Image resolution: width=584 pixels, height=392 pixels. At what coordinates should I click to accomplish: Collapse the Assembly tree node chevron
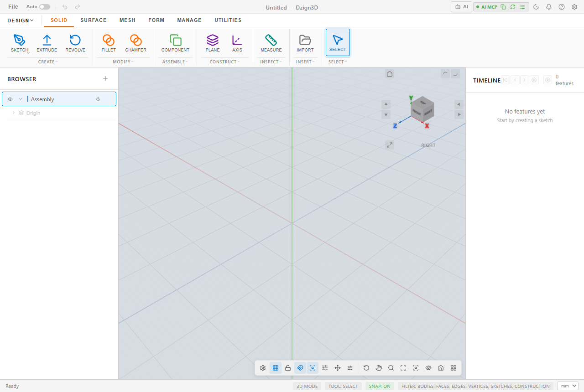(21, 99)
